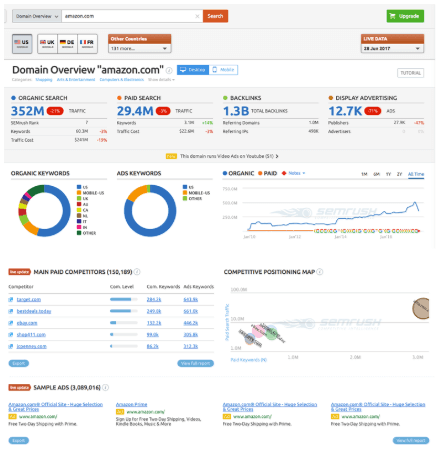Click info icon next to Sample Ads

[x=105, y=387]
